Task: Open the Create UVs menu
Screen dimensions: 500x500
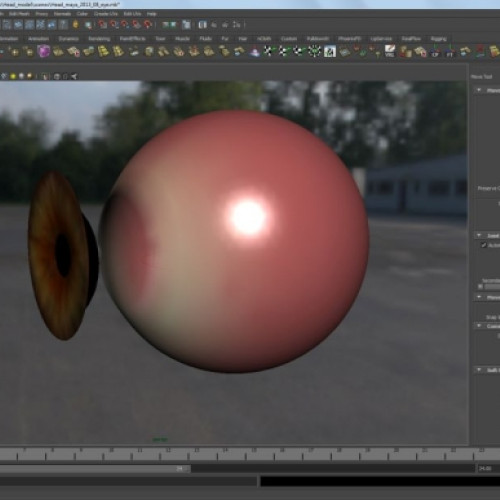Action: coord(106,14)
